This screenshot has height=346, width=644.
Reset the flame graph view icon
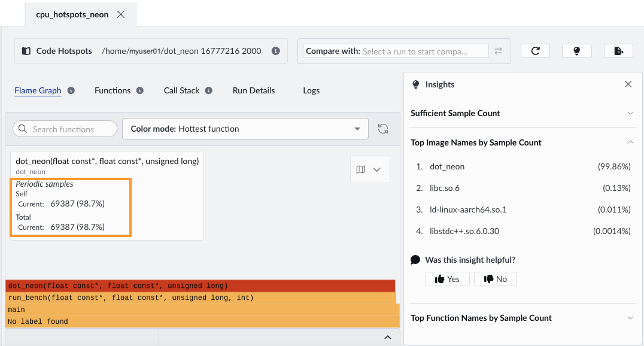point(383,129)
